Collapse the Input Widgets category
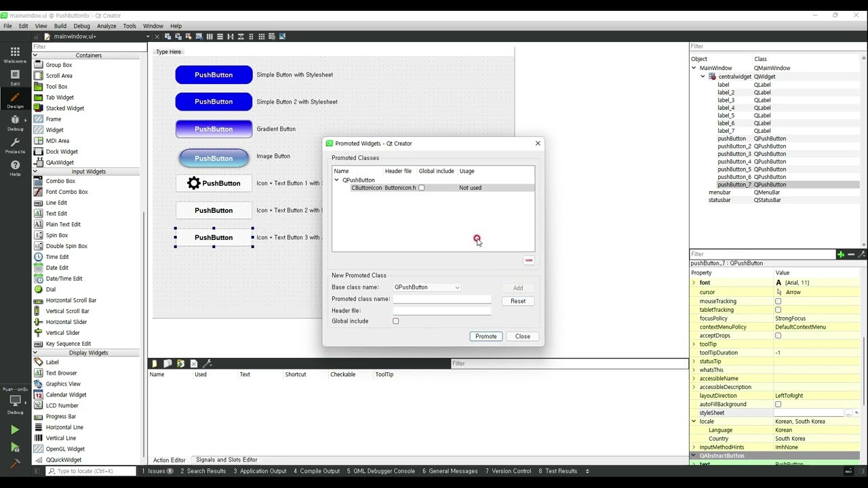This screenshot has height=488, width=868. pos(35,171)
